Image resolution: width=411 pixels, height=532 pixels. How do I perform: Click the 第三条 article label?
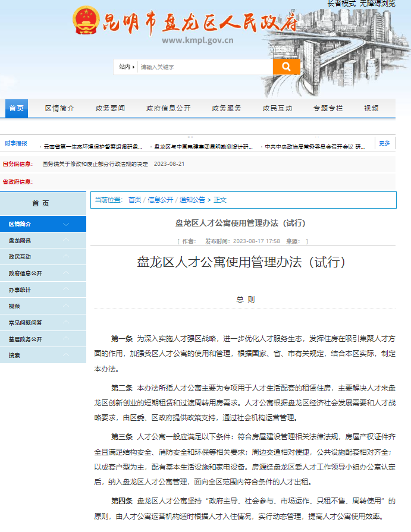coord(122,437)
